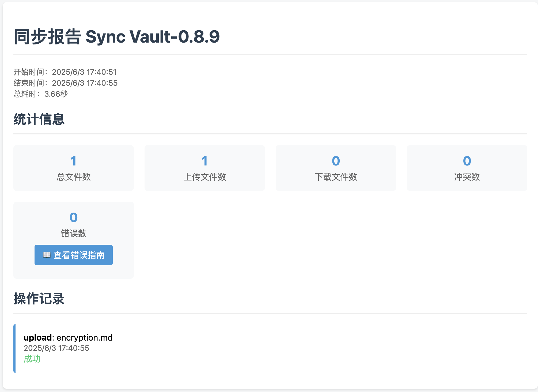The width and height of the screenshot is (538, 392).
Task: Click the blue number above 总文件数
Action: coord(74,161)
